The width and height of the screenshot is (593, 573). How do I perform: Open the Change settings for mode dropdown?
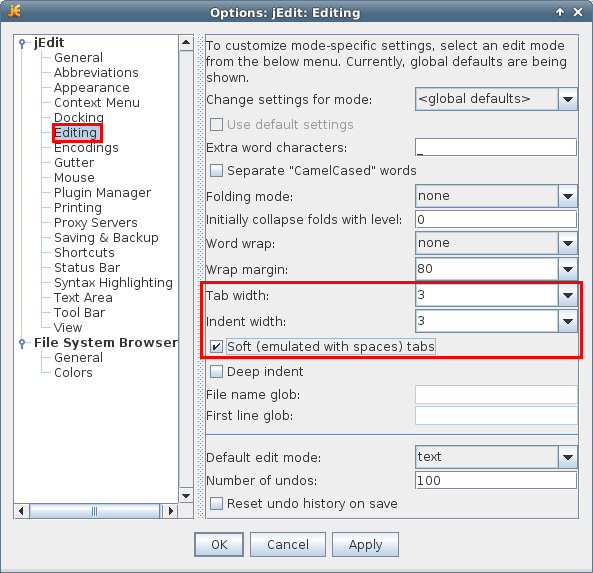[x=496, y=99]
